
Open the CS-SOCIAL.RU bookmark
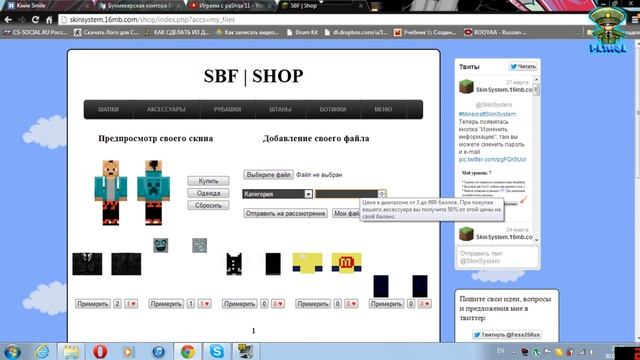36,32
